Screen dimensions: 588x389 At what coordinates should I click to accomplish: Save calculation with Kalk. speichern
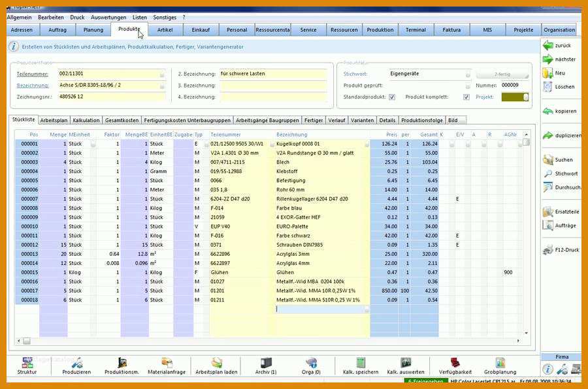tap(361, 363)
